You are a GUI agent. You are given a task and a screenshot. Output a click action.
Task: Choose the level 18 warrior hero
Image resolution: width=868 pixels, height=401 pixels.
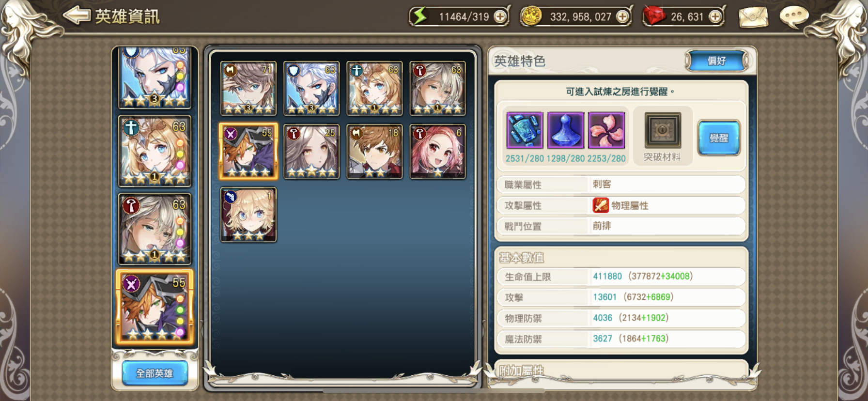pyautogui.click(x=374, y=152)
